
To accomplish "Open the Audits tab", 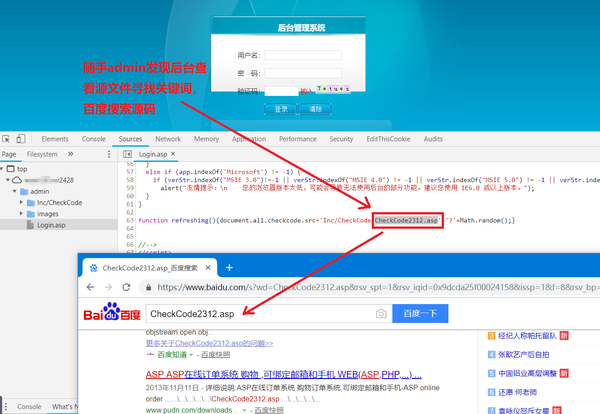I will [433, 139].
